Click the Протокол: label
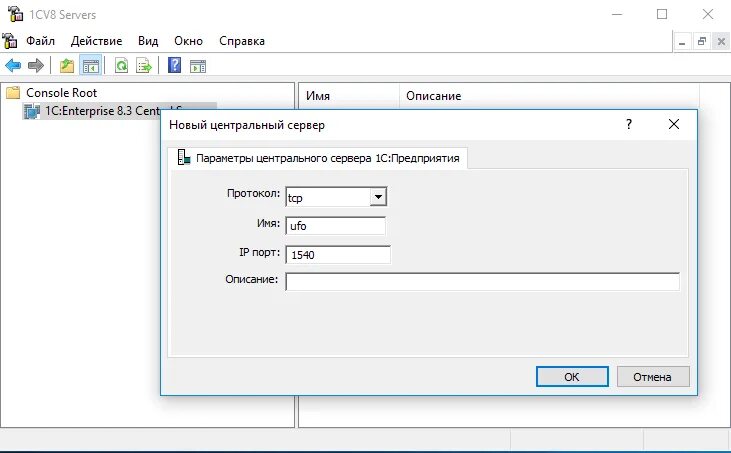This screenshot has height=453, width=731. point(253,193)
